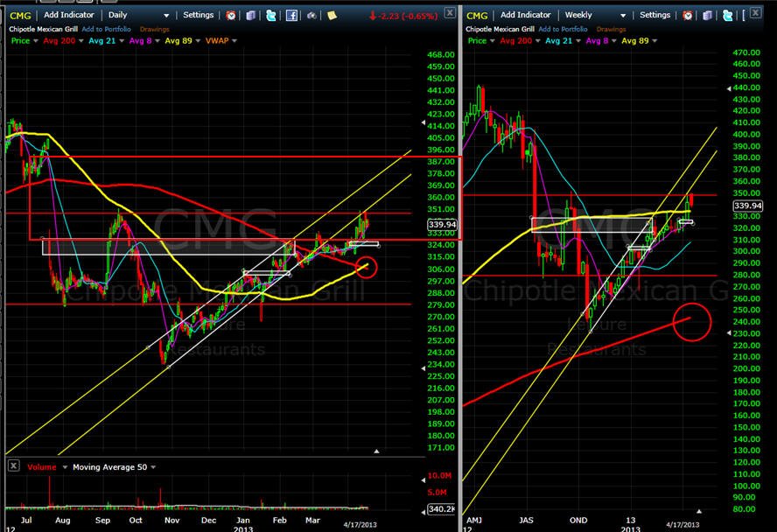The height and width of the screenshot is (532, 777).
Task: Click the 470.00 label on Weekly axis
Action: 746,52
